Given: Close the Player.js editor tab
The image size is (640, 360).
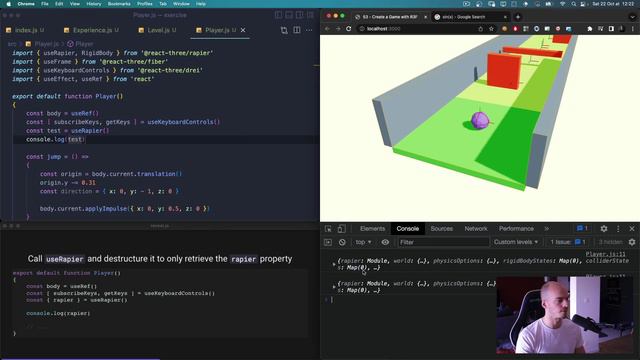Looking at the screenshot, I should click(243, 30).
